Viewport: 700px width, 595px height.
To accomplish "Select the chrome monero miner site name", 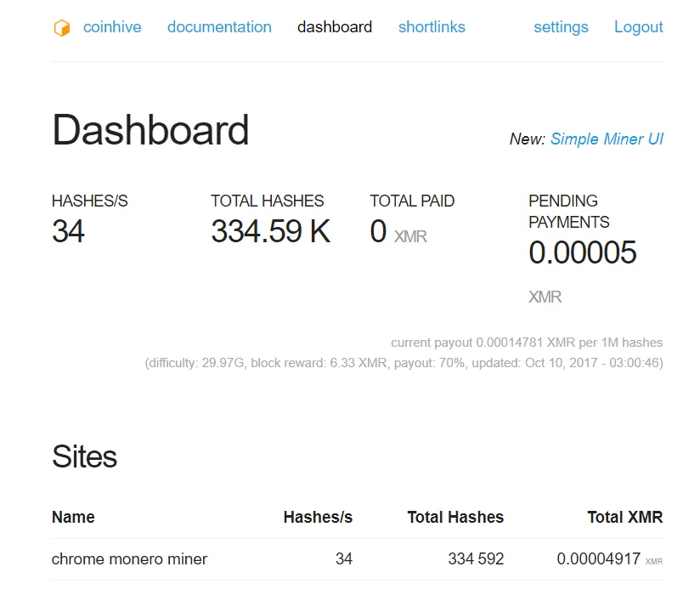I will tap(129, 558).
